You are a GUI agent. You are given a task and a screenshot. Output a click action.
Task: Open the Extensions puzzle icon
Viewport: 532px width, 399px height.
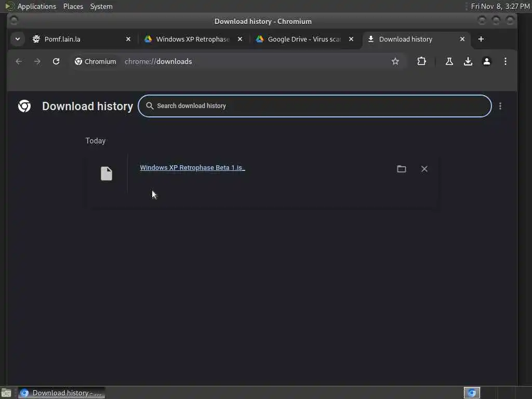[x=421, y=61]
